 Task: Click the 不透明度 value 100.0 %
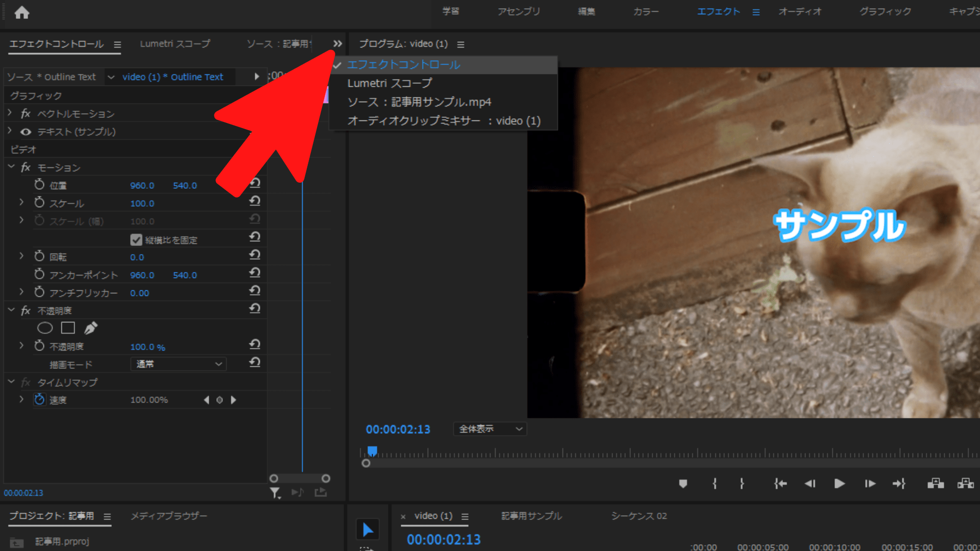[x=148, y=347]
